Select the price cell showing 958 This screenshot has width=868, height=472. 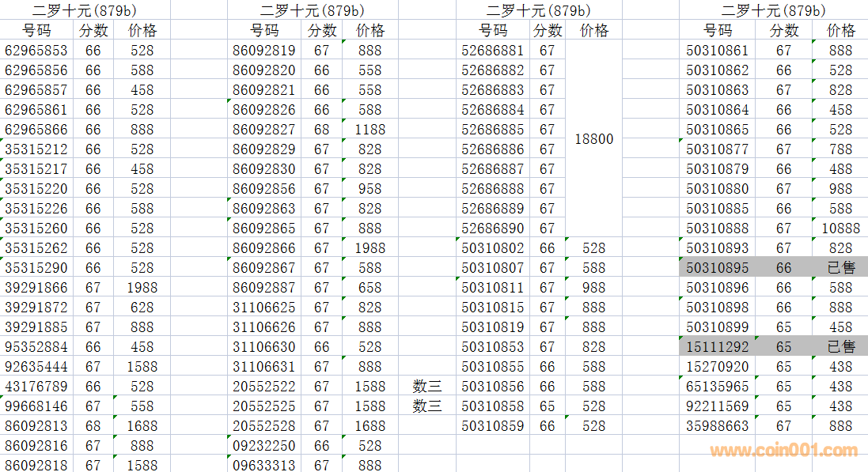(370, 189)
